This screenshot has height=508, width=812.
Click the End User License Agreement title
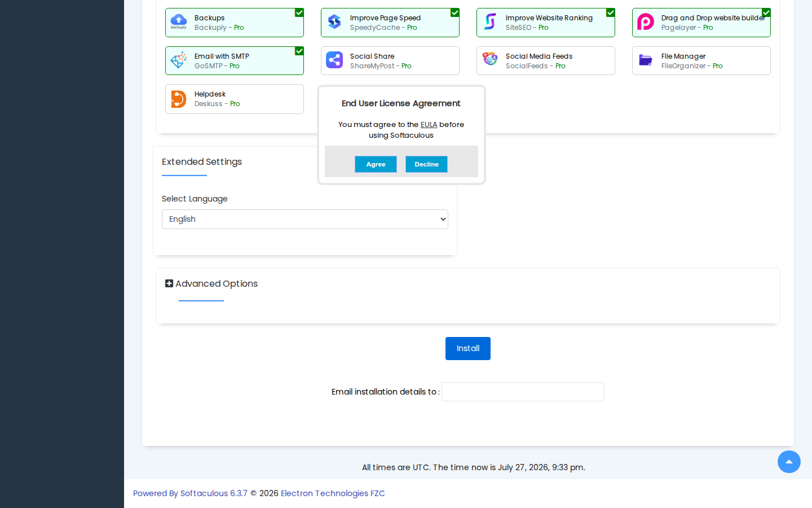pyautogui.click(x=401, y=103)
